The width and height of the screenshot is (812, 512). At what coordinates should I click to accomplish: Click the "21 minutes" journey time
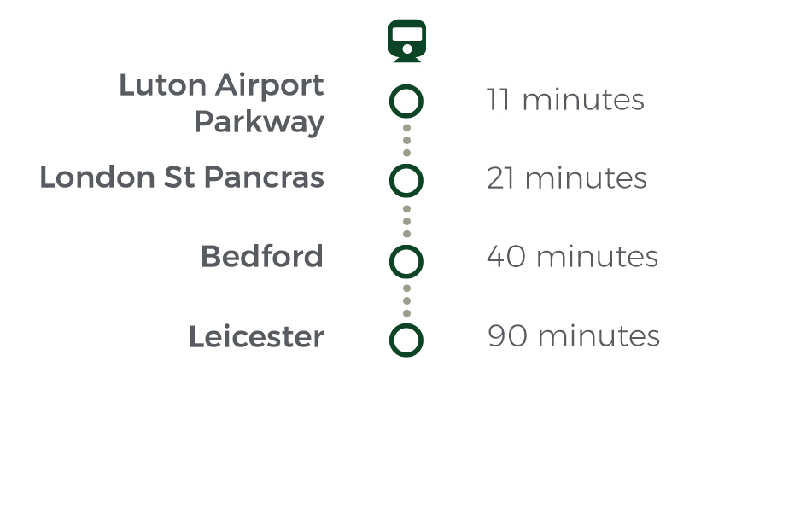[x=567, y=178]
